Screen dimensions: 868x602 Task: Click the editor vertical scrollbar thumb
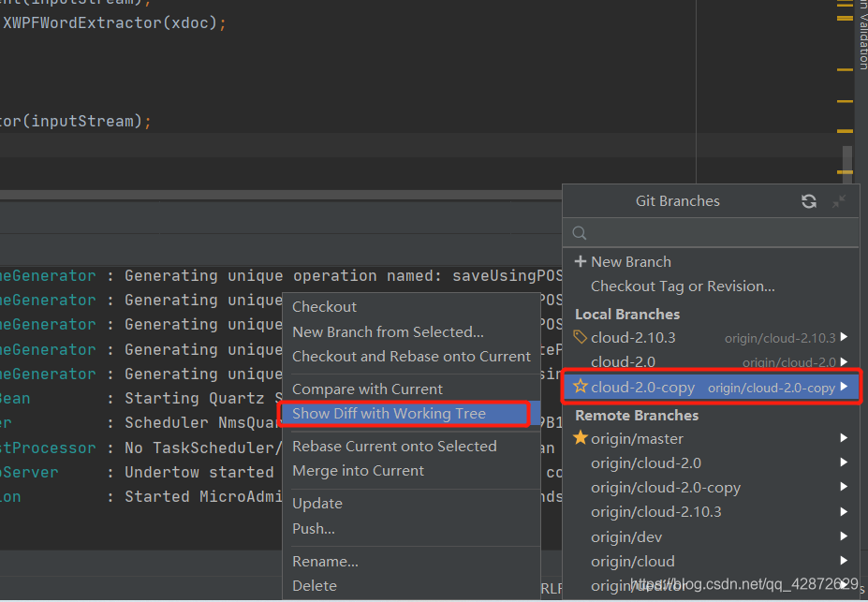847,164
